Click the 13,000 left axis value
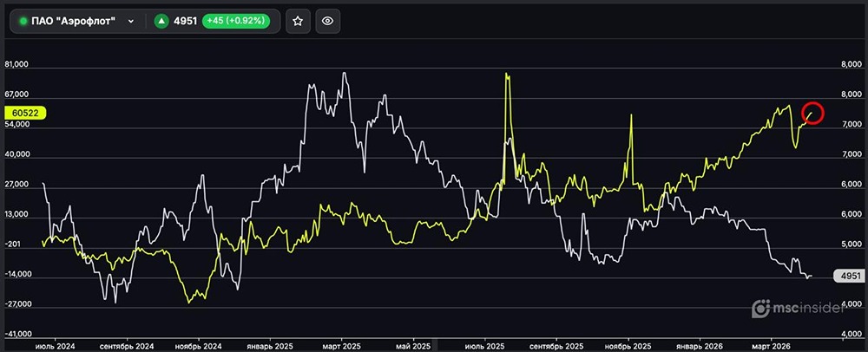868x352 pixels. tap(16, 215)
